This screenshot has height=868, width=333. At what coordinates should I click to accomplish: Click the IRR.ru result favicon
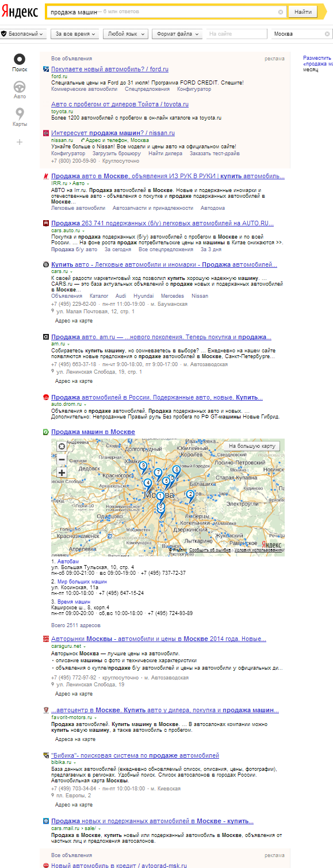point(46,176)
